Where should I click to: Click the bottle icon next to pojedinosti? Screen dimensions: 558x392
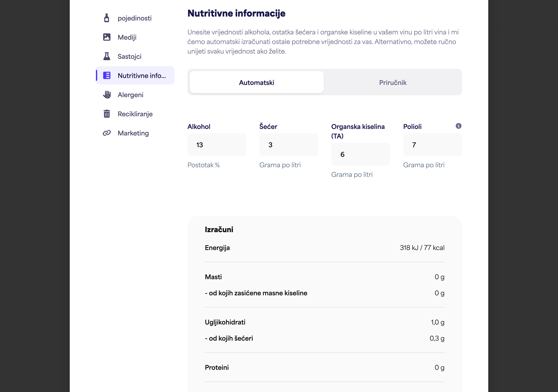tap(106, 18)
